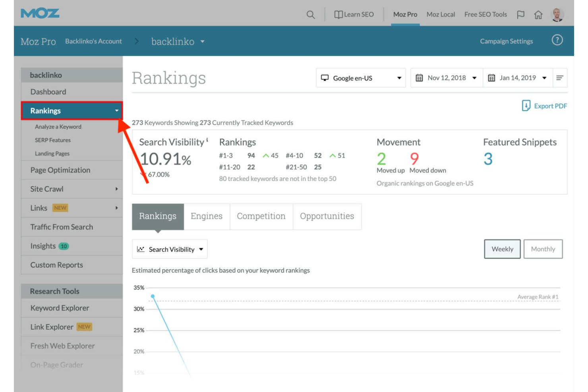
Task: Click the Learn SEO book icon
Action: [x=338, y=15]
